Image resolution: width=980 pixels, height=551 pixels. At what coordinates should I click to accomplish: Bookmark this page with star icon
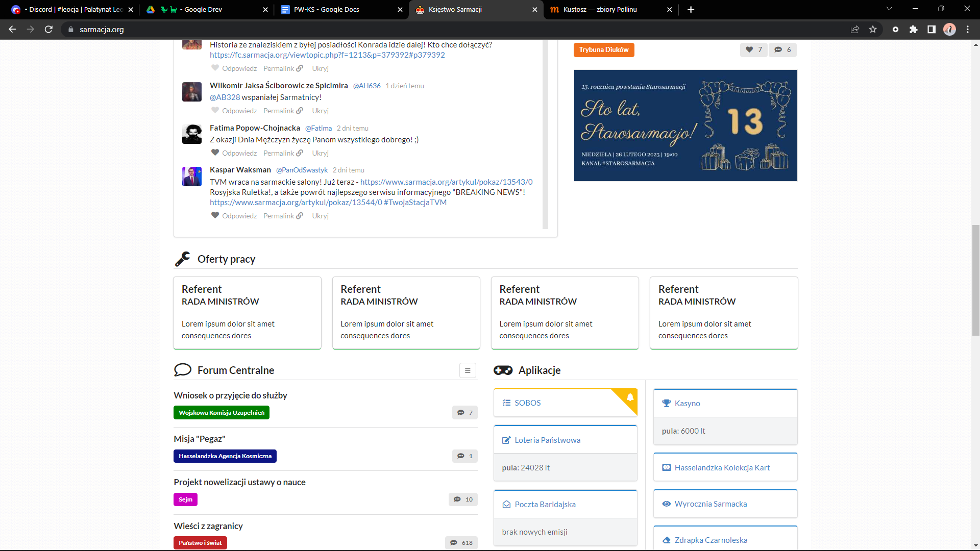873,30
